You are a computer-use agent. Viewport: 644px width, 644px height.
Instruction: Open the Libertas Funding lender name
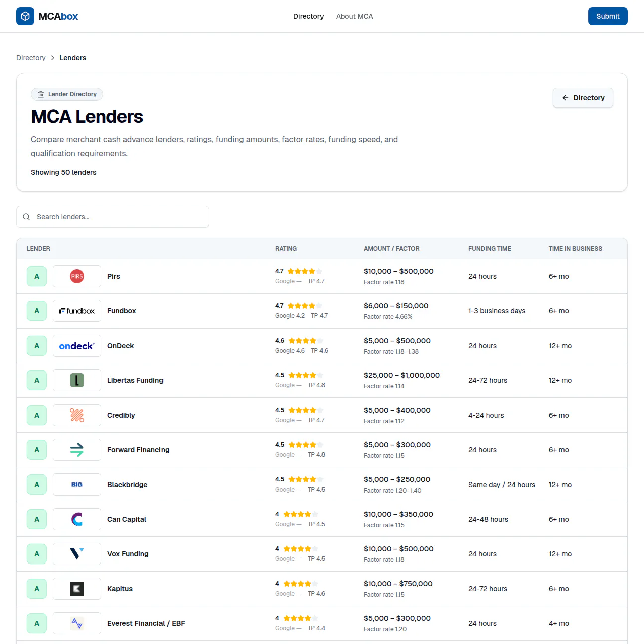135,380
